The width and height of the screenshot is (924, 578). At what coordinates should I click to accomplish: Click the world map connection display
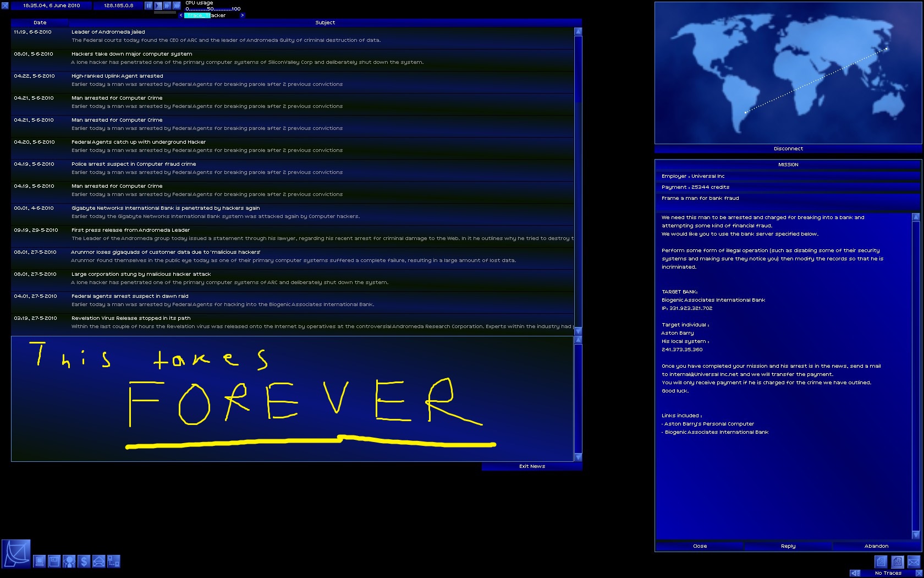(788, 73)
